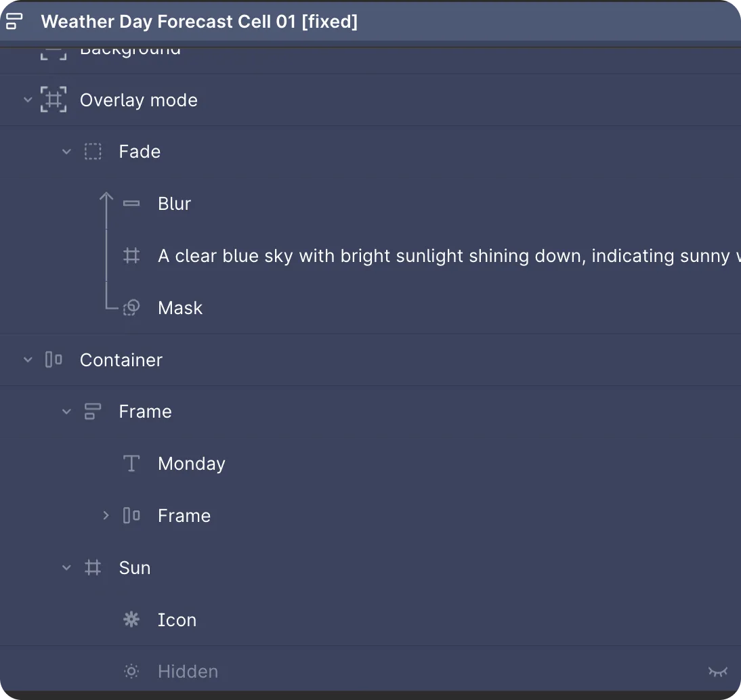Screen dimensions: 741x700
Task: Click the image icon on the sky description layer
Action: [x=131, y=255]
